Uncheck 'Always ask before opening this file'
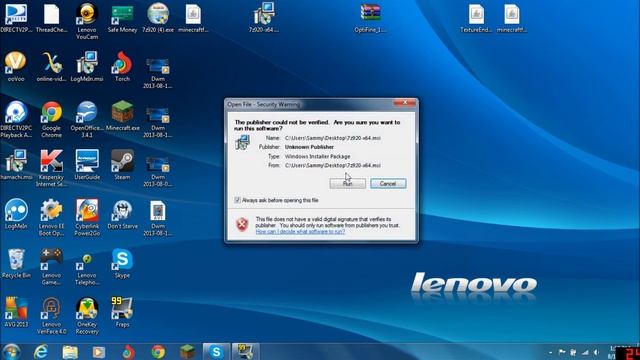Image resolution: width=640 pixels, height=360 pixels. [237, 200]
